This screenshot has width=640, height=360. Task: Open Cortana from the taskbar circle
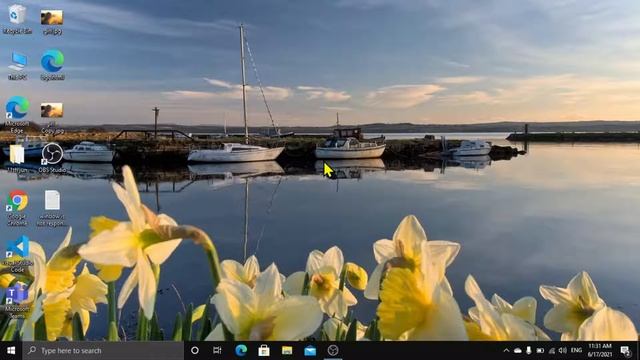[195, 351]
